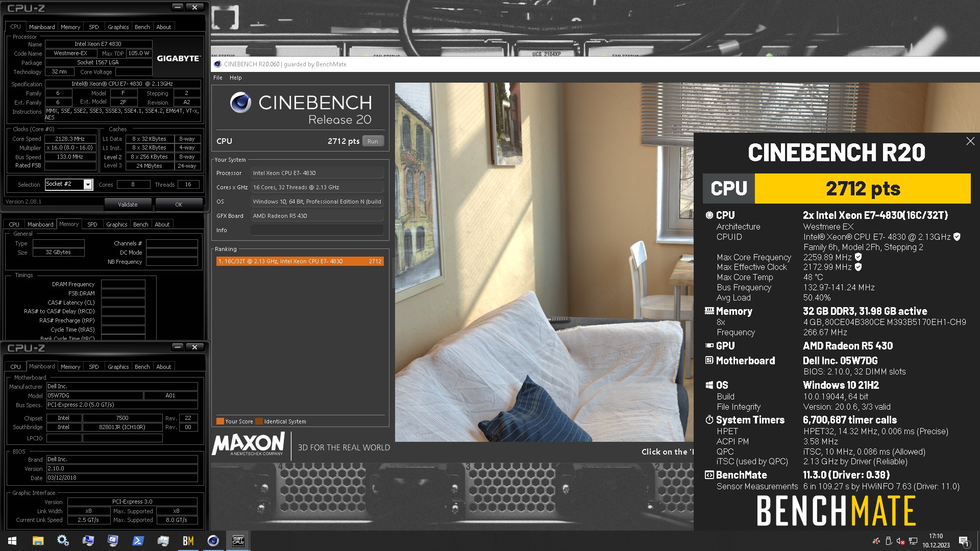Click the GFX Board AMD Radeon R5 430 field
The image size is (980, 551).
coord(317,216)
